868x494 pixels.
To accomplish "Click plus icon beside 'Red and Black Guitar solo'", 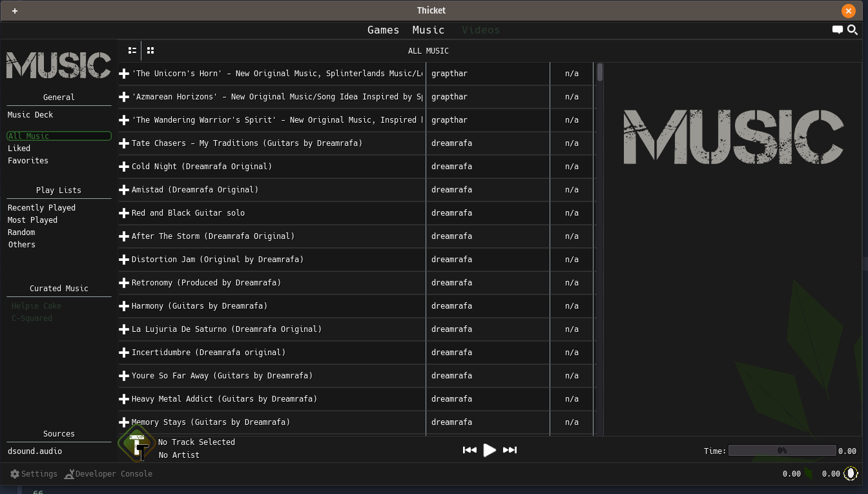I will click(124, 213).
